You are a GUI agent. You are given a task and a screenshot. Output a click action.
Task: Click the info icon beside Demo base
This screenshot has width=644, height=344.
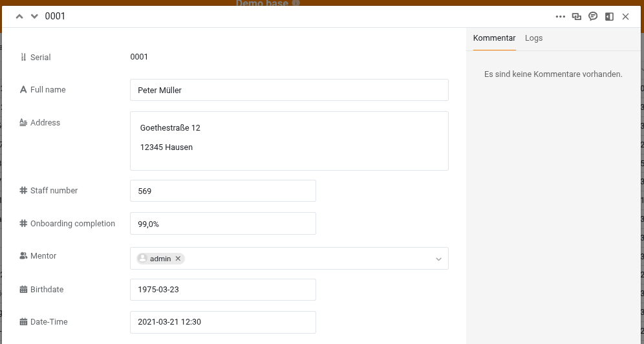(296, 3)
